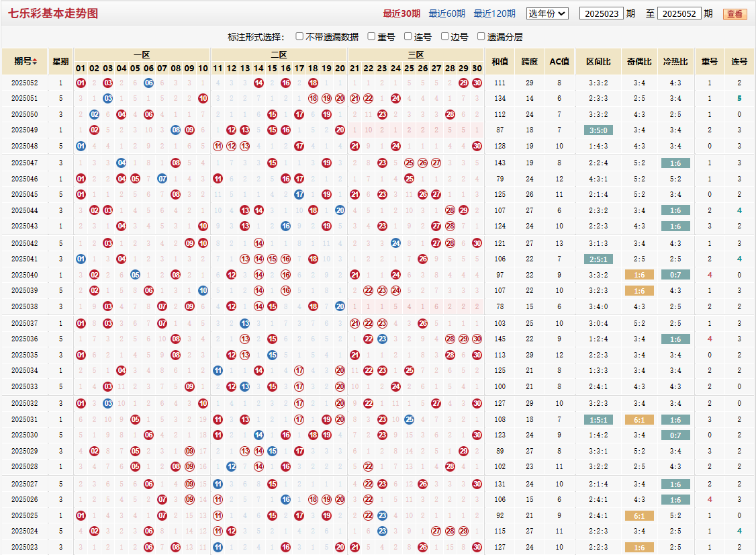
Task: Click the 和值 value 145 in row 2025036
Action: (500, 339)
